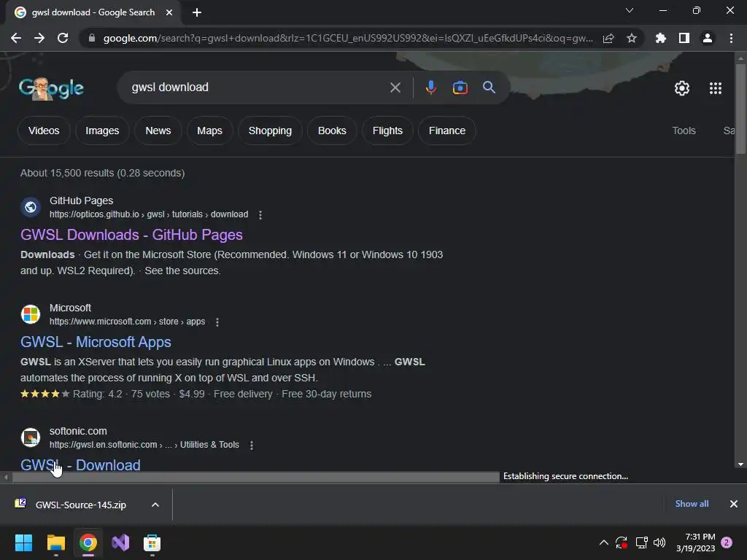Go forward to next page

[39, 38]
